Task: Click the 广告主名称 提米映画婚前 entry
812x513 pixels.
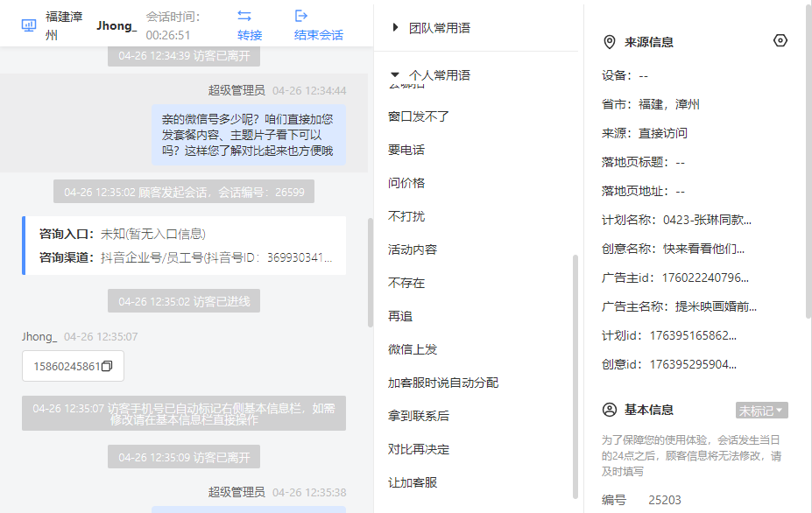Action: coord(679,307)
